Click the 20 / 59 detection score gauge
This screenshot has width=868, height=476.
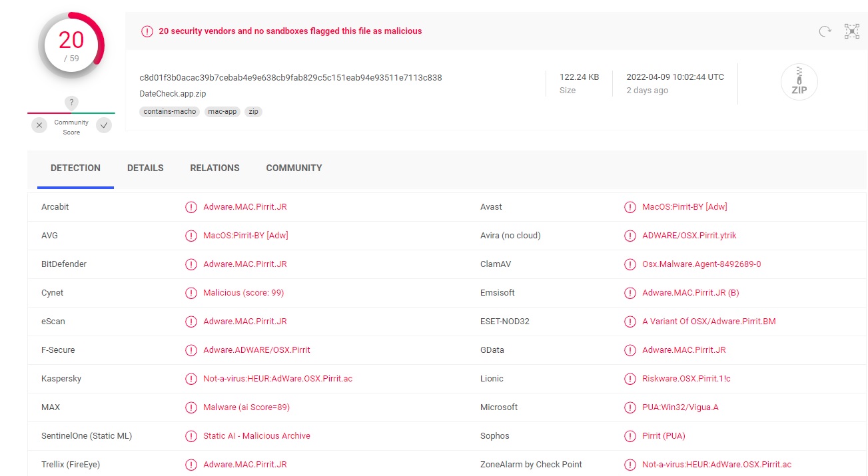[x=71, y=45]
